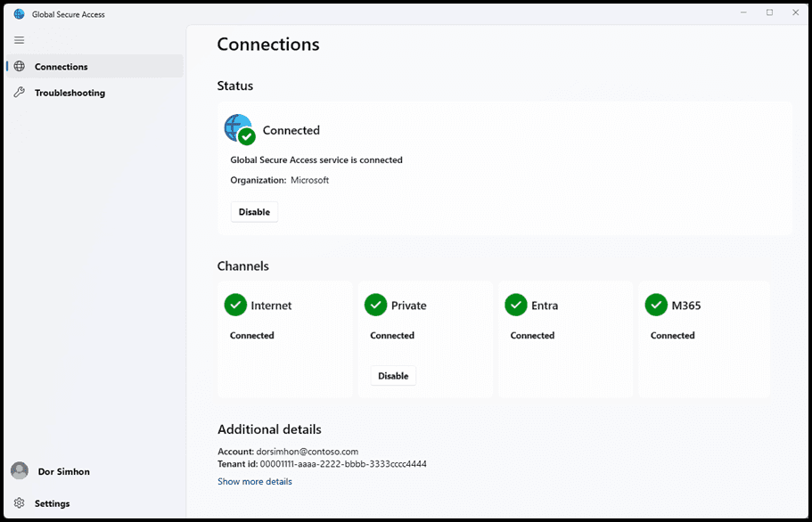The width and height of the screenshot is (812, 522).
Task: Click the Organization: Microsoft line
Action: 280,180
